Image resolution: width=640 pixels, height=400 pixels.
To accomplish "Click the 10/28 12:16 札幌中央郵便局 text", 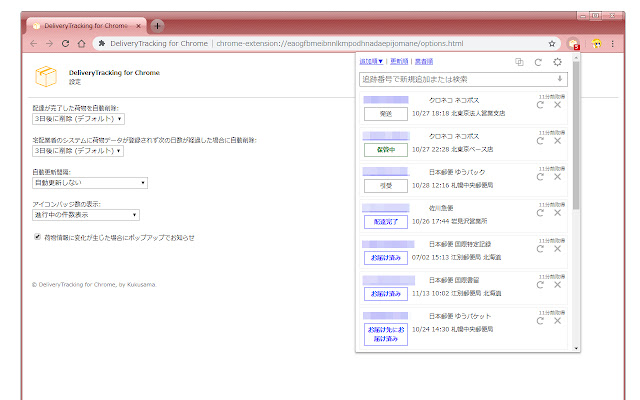I will pyautogui.click(x=453, y=185).
